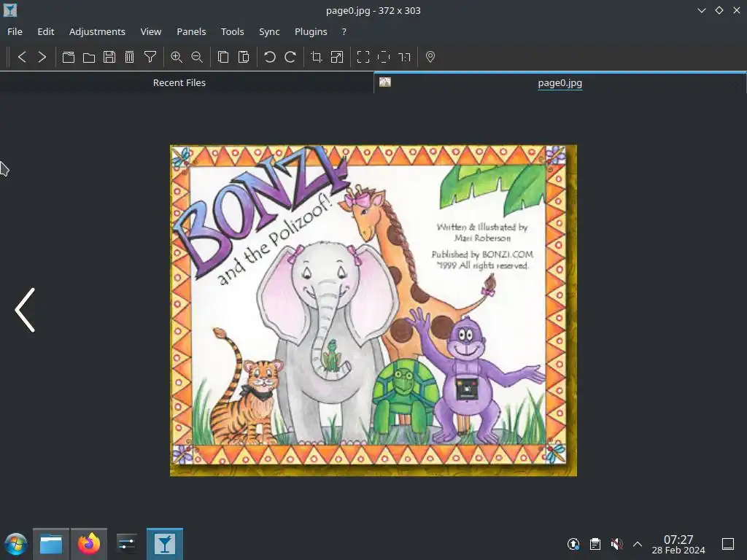Click the Copy to clipboard icon
Screen dimensions: 747x560
click(x=223, y=57)
